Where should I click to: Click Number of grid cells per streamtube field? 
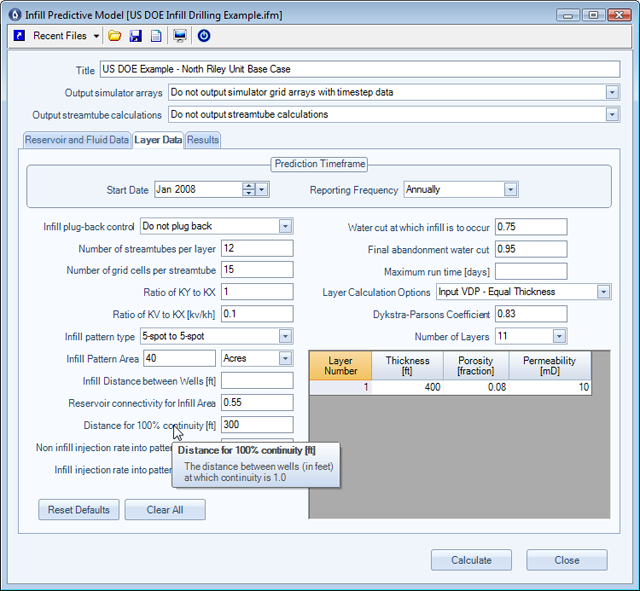click(257, 270)
